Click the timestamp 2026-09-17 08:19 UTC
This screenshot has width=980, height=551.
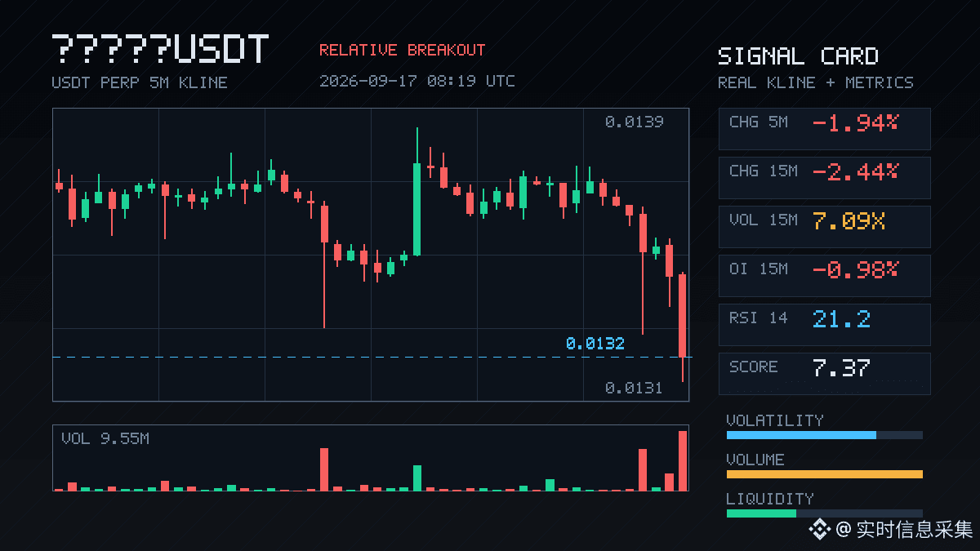(417, 81)
